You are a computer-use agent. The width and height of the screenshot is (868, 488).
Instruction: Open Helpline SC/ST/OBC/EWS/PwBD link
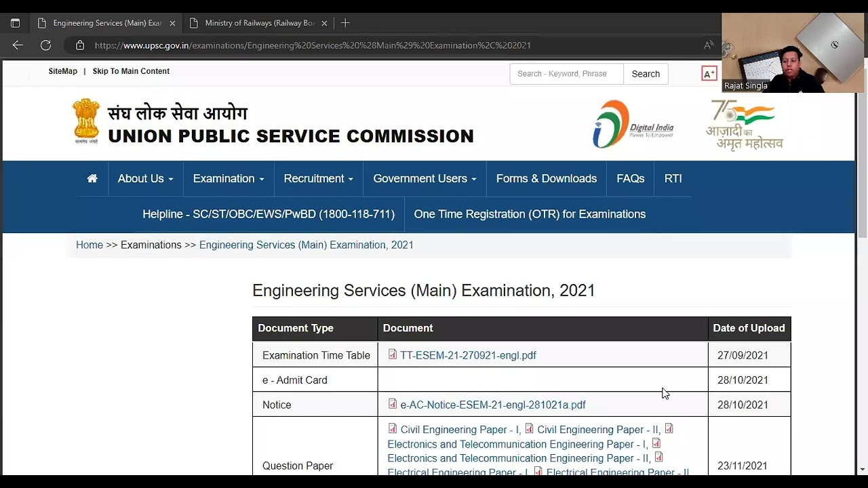click(269, 214)
